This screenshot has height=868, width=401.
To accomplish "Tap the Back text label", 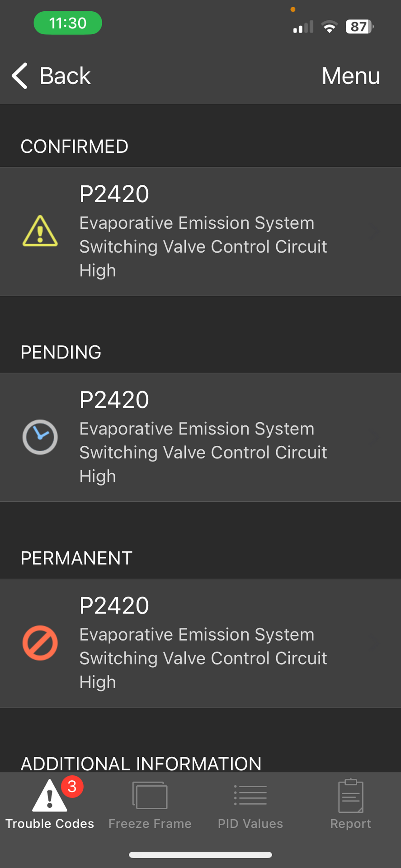I will pyautogui.click(x=65, y=75).
